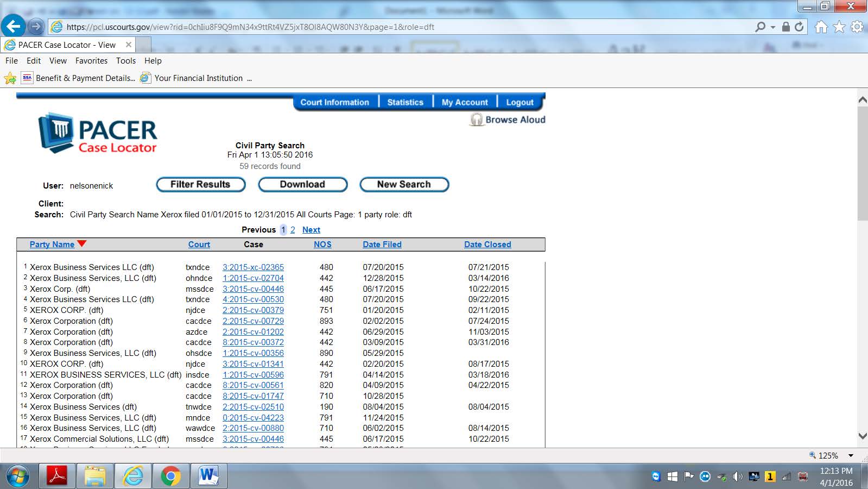Open Your Financial Institution favorite
868x489 pixels.
click(191, 78)
